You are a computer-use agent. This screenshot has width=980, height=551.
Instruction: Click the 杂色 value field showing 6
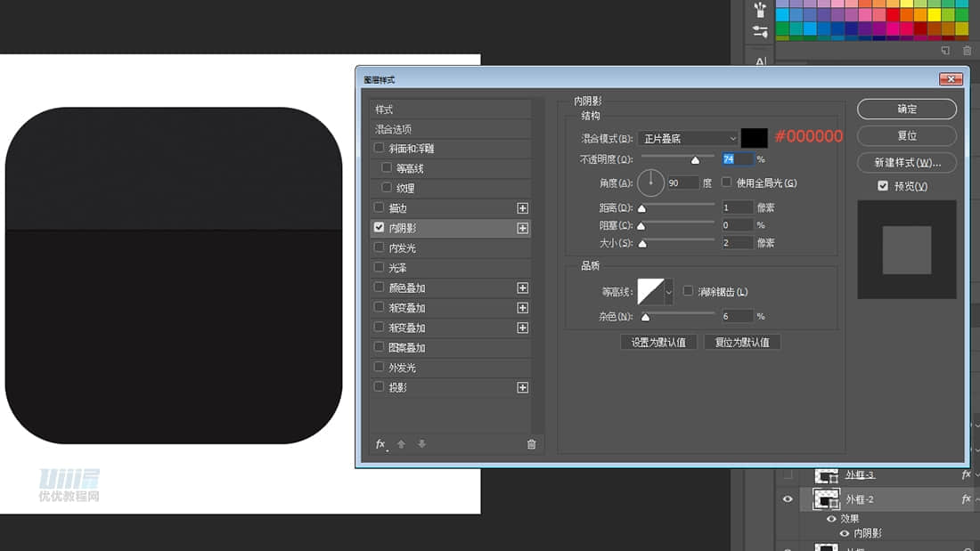coord(738,317)
